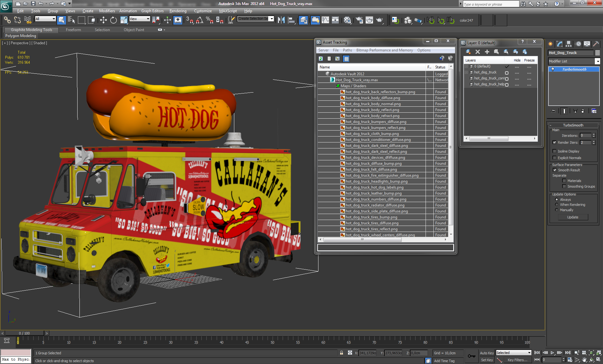Open the quick access toolbar dropdown arrow

click(70, 4)
